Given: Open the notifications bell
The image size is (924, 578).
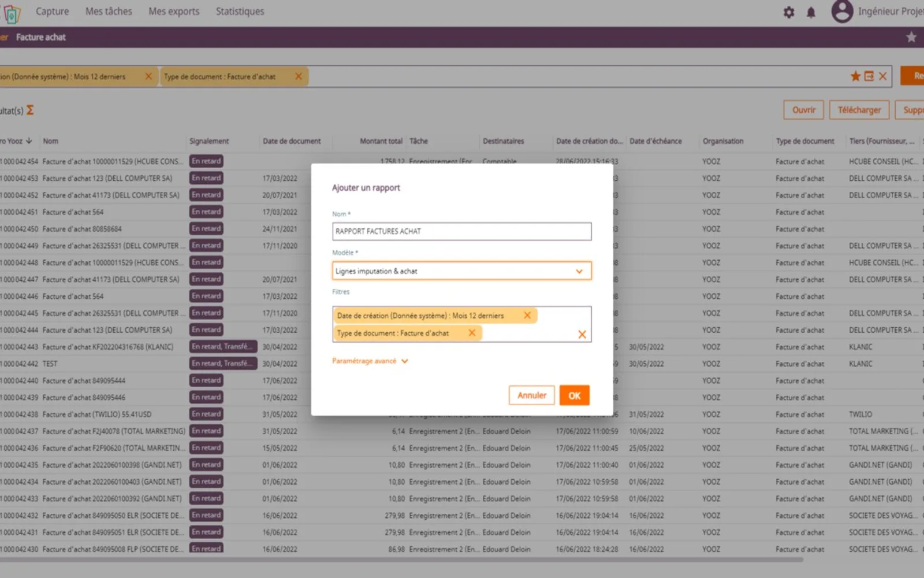Looking at the screenshot, I should point(811,12).
